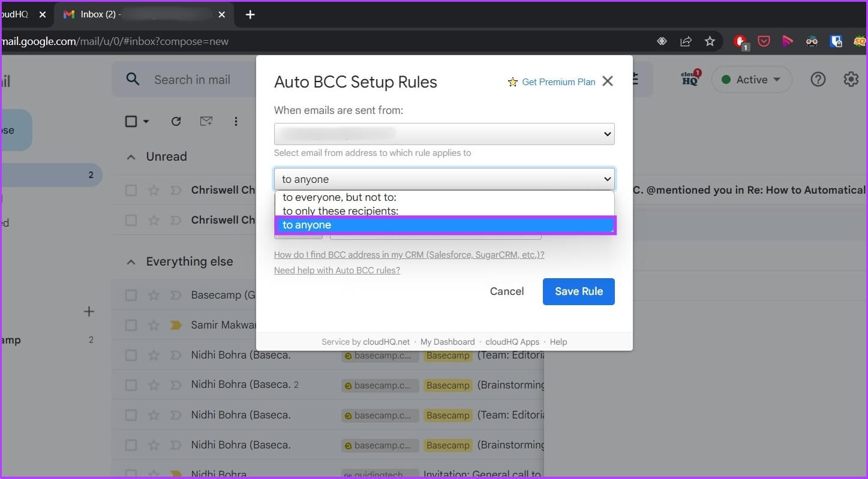Open the CRM BCC address help link
The height and width of the screenshot is (479, 868).
point(409,255)
